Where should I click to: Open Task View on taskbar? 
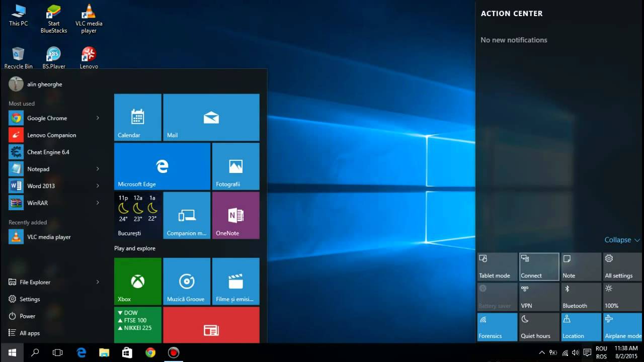coord(58,352)
